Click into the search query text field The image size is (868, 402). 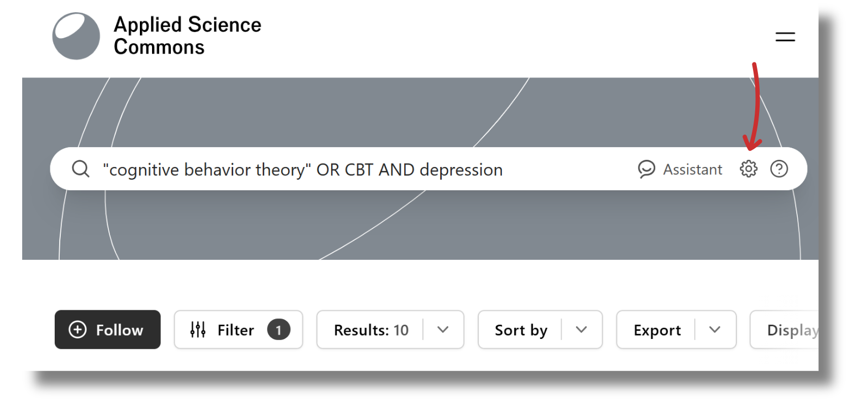point(303,169)
